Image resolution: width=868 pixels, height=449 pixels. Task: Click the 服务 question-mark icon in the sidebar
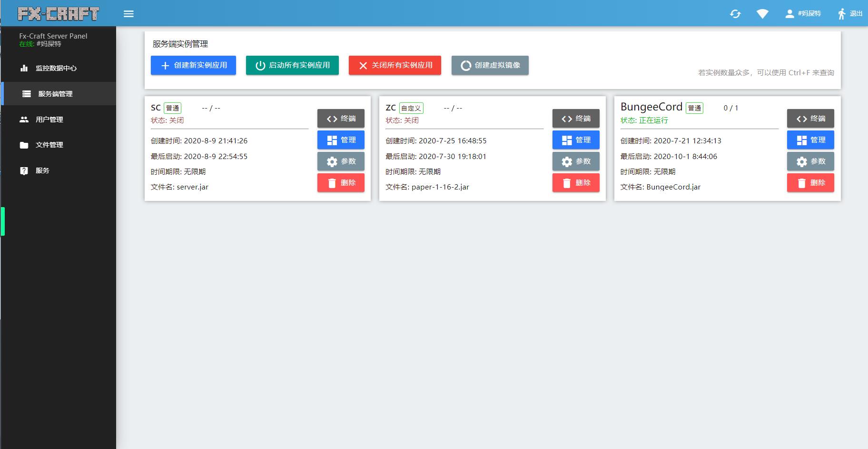[x=24, y=170]
